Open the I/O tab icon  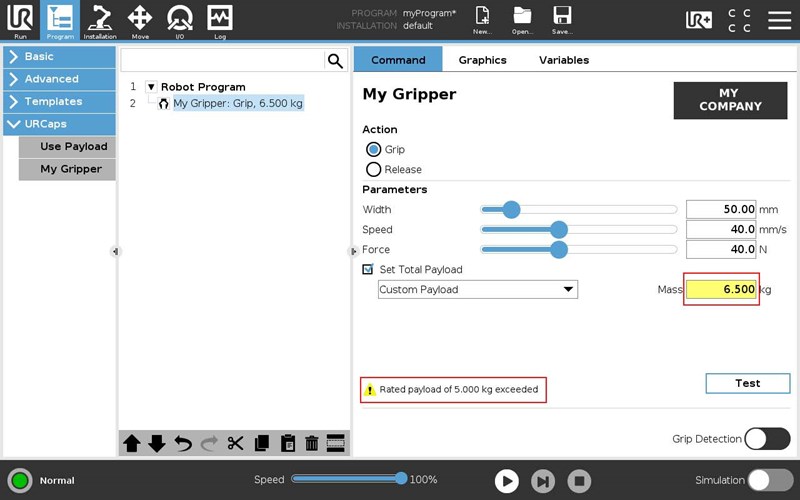[x=180, y=20]
